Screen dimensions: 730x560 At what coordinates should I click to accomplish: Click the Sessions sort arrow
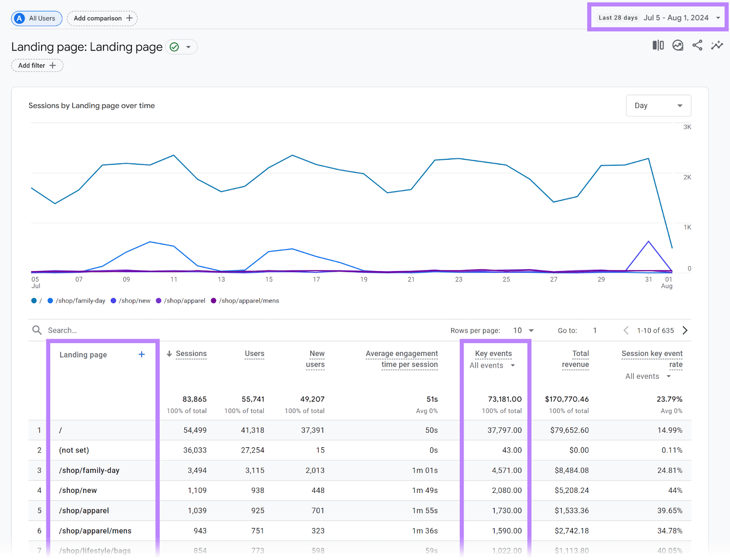pos(169,353)
